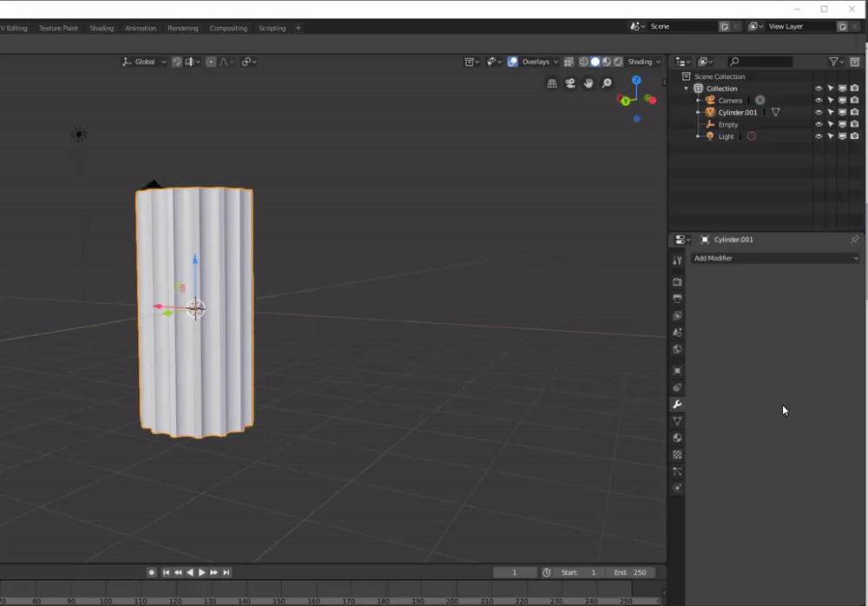The image size is (868, 606).
Task: Disable Camera render visibility in outliner
Action: 854,101
